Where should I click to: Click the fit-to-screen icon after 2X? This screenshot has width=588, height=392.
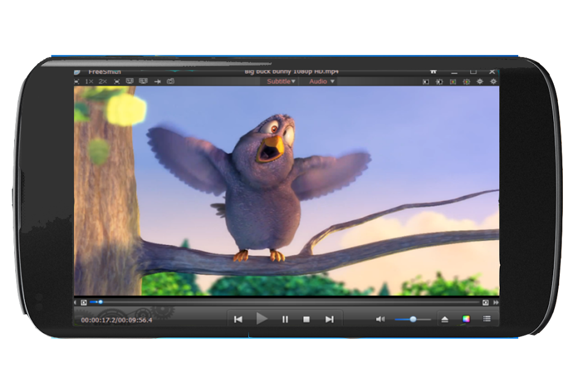coord(117,81)
